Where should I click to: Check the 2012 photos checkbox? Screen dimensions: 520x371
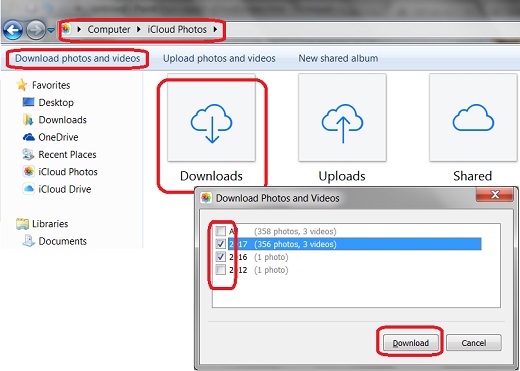click(x=221, y=270)
